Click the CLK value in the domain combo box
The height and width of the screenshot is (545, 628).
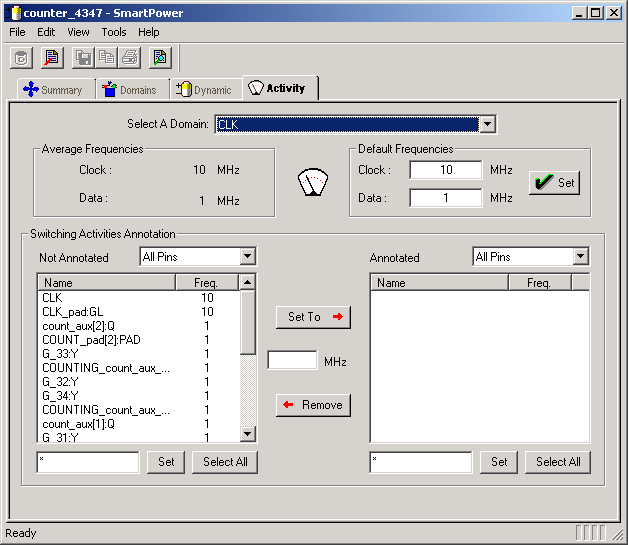[347, 124]
